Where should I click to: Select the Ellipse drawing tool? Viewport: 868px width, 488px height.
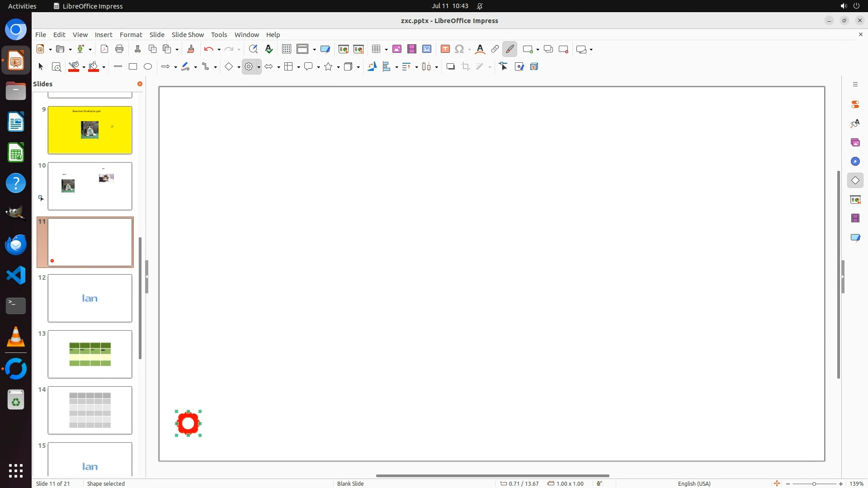tap(148, 67)
